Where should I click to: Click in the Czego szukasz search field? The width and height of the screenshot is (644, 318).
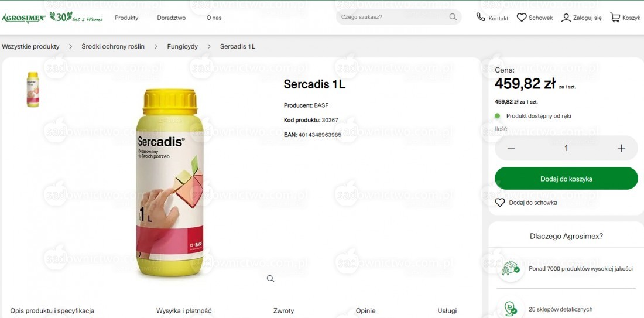[392, 17]
